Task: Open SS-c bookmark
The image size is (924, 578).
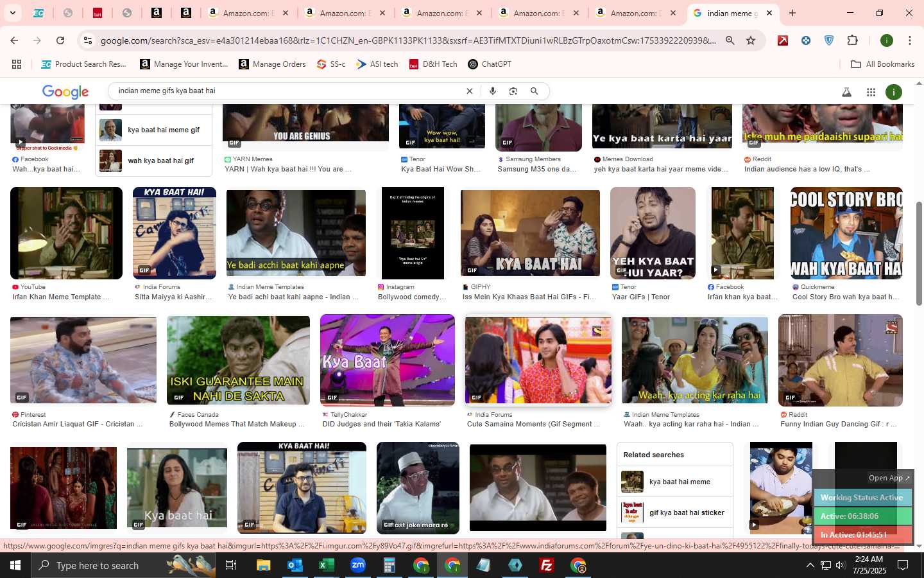Action: [331, 64]
